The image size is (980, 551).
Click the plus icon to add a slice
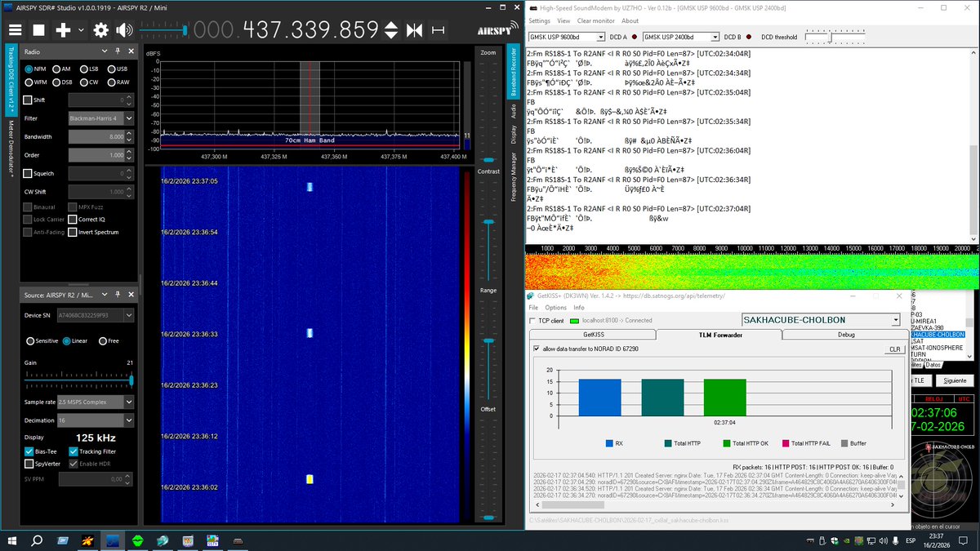click(63, 30)
